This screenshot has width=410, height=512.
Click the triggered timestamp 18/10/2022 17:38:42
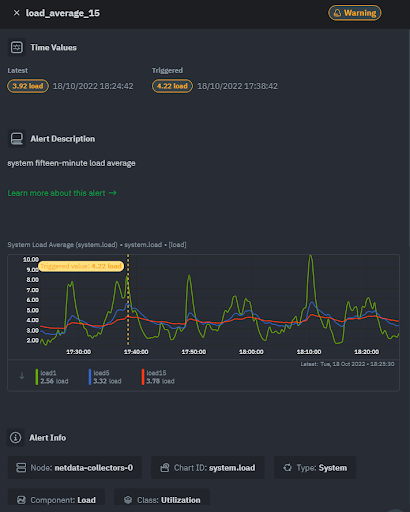point(237,86)
